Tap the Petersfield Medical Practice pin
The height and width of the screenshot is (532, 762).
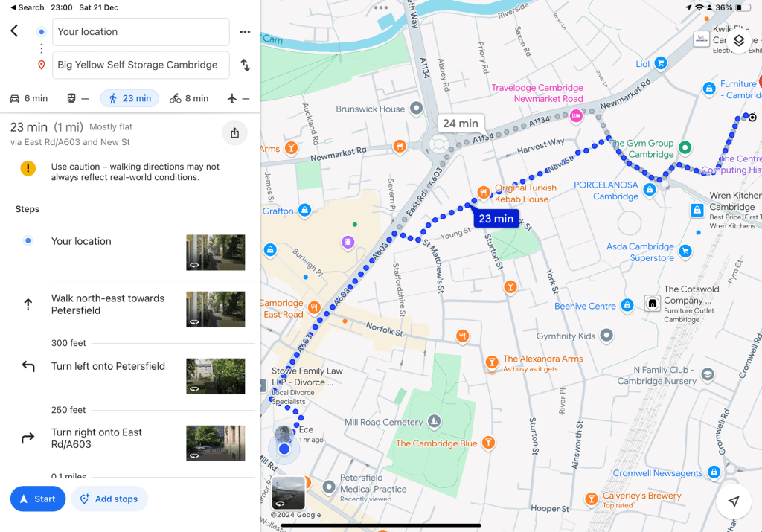click(329, 487)
